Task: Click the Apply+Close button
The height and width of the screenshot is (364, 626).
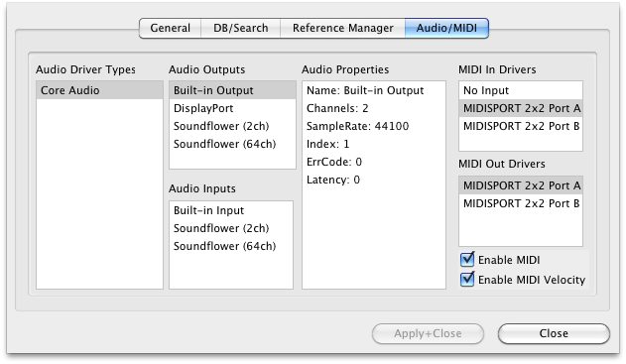Action: (428, 333)
